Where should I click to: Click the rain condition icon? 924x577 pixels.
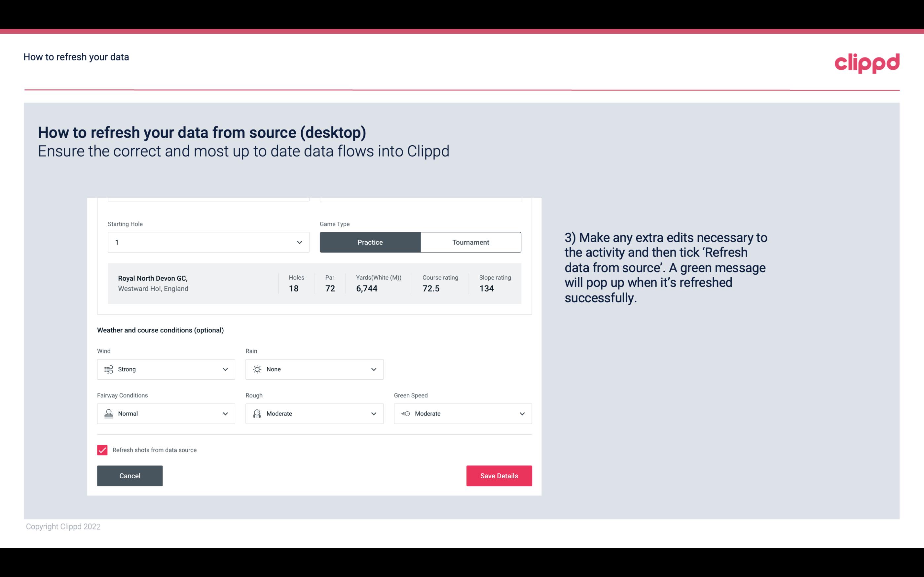point(257,369)
